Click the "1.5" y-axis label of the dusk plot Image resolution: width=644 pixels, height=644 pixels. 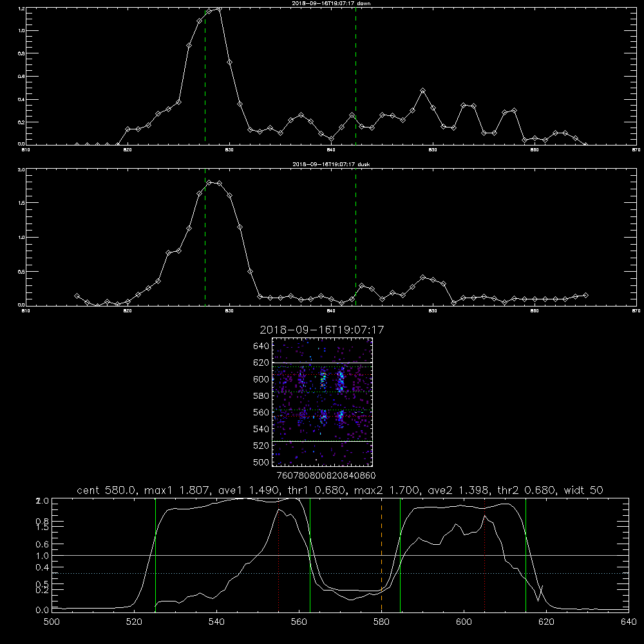[x=21, y=203]
